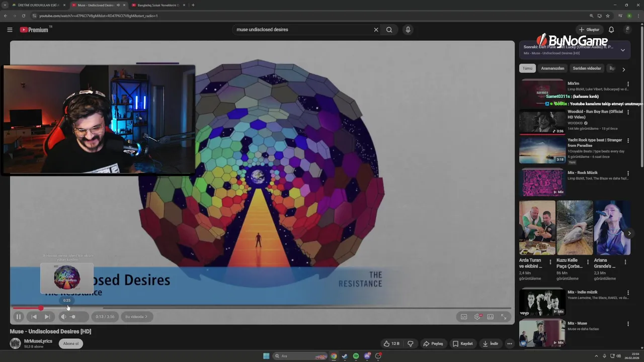The image size is (644, 362).
Task: Open MrMuseLyrics channel avatar
Action: pos(16,343)
